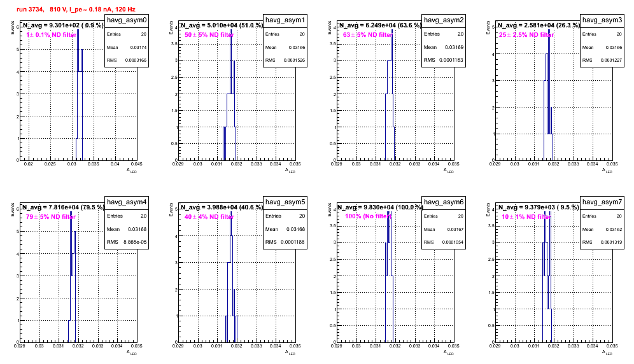This screenshot has height=364, width=634.
Task: Click RMS value 0.0001526 in havg_asym1 box
Action: point(294,60)
